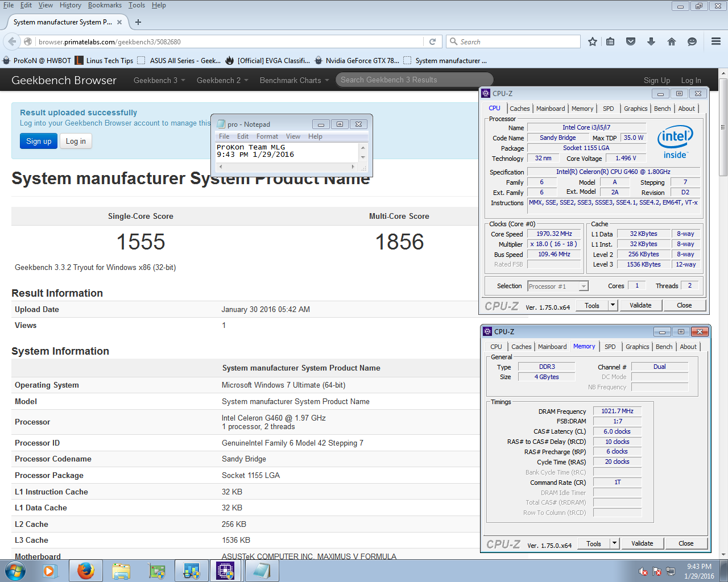The width and height of the screenshot is (728, 582).
Task: Click the Action Center flag tray icon
Action: pos(657,571)
